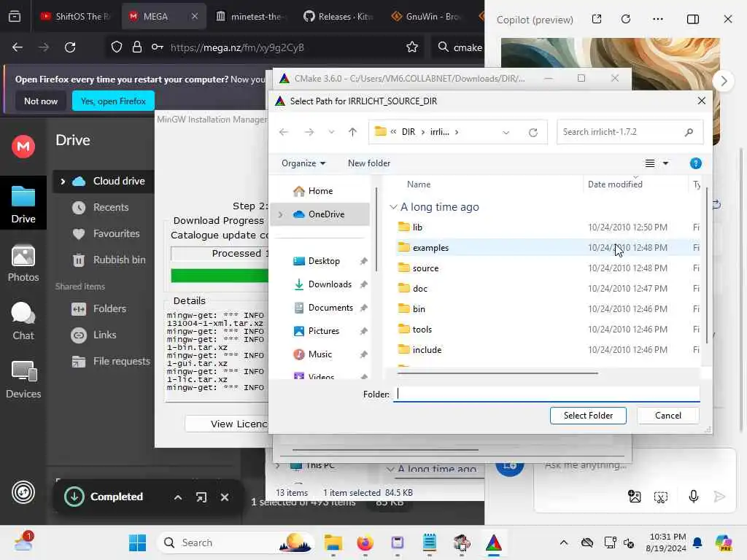Click the Search irrlicht-1.7.2 field
The width and height of the screenshot is (747, 560).
[x=630, y=132]
